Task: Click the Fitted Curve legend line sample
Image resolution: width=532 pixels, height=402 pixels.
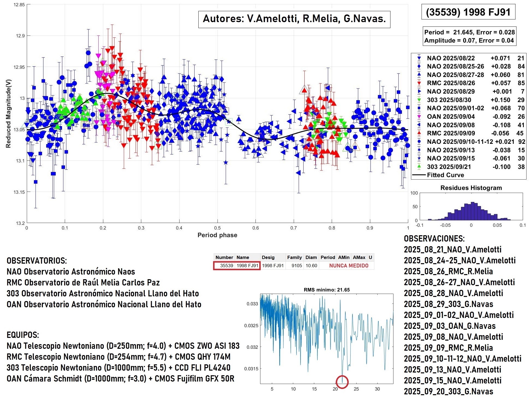Action: coord(419,175)
